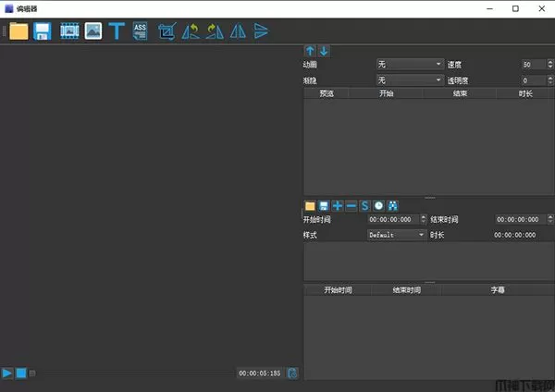The height and width of the screenshot is (392, 555).
Task: Open the 动画 dropdown
Action: click(411, 65)
